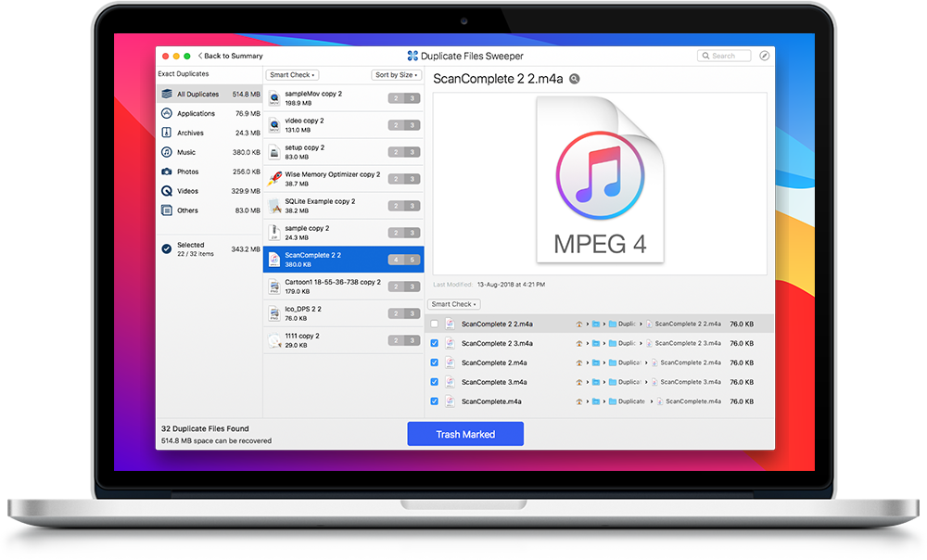The width and height of the screenshot is (927, 560).
Task: Click the 2/3 count badge for 1111 copy 2
Action: pos(404,340)
